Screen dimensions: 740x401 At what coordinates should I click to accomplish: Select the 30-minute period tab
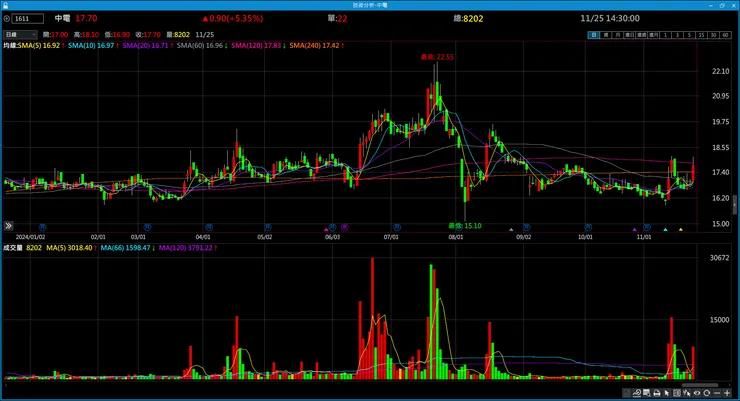[x=713, y=35]
